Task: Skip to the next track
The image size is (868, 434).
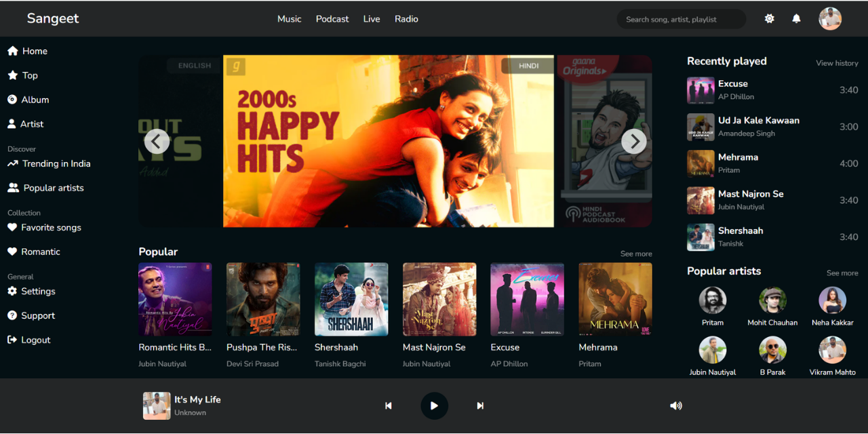Action: click(x=480, y=406)
